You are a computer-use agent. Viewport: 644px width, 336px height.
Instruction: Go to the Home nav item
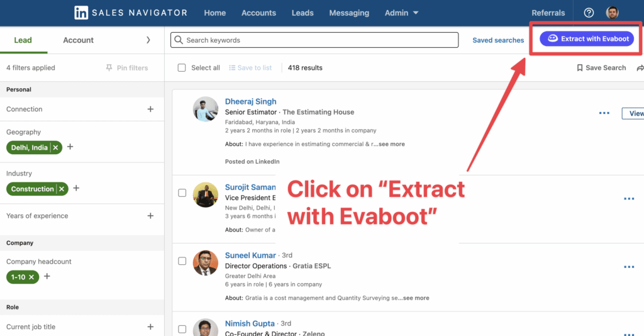pos(215,13)
